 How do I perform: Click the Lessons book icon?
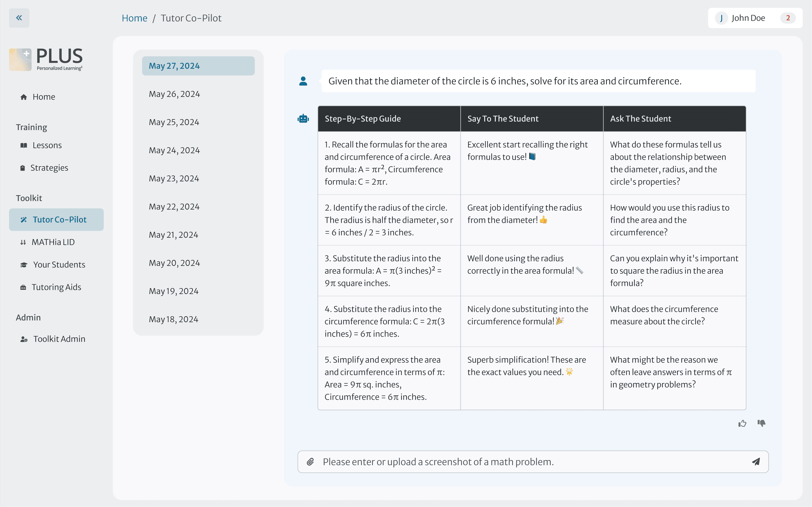tap(23, 145)
